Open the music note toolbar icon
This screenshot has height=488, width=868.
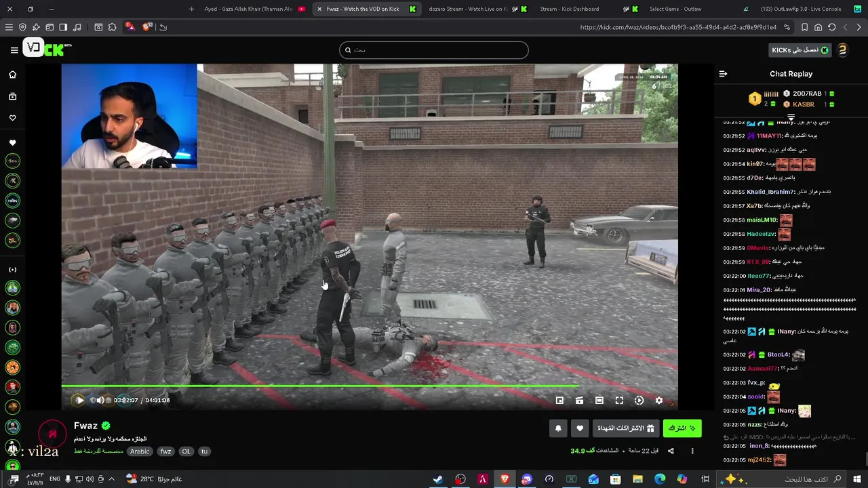click(77, 27)
